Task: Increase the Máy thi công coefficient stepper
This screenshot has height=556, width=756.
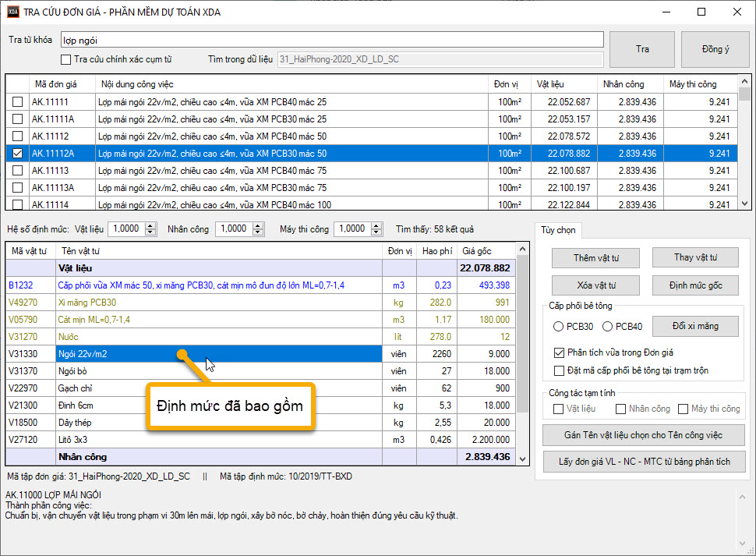Action: pos(376,225)
